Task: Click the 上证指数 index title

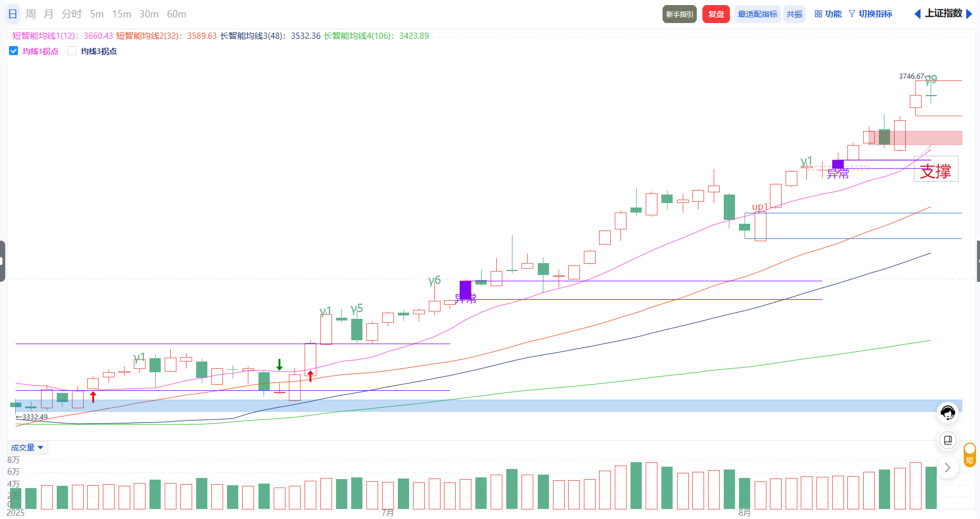Action: pyautogui.click(x=943, y=13)
